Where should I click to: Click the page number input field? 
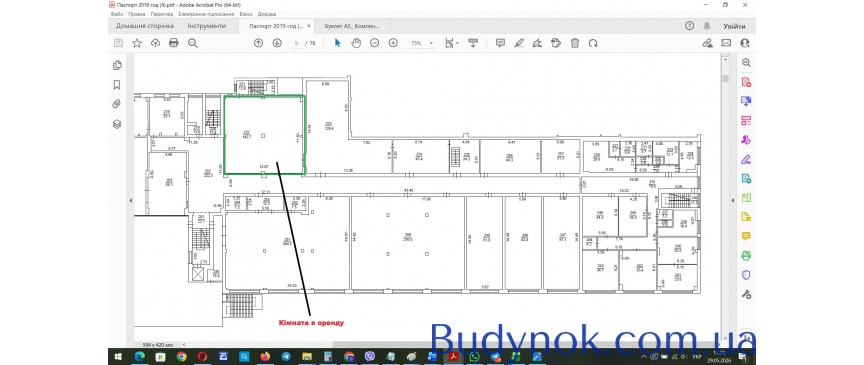tap(296, 43)
